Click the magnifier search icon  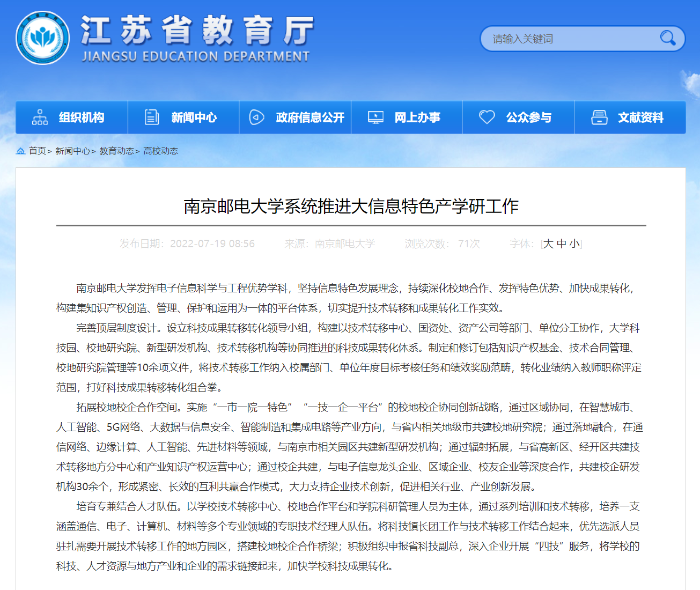[667, 38]
